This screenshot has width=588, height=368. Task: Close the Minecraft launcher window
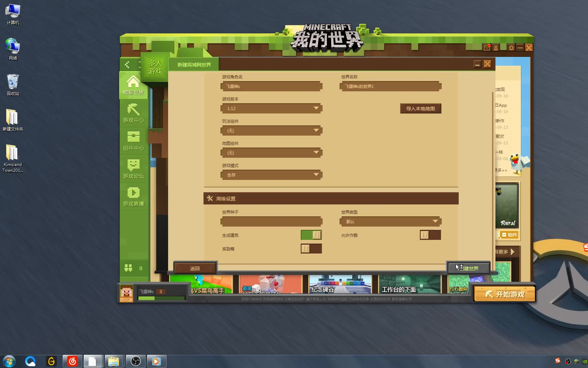(x=529, y=48)
